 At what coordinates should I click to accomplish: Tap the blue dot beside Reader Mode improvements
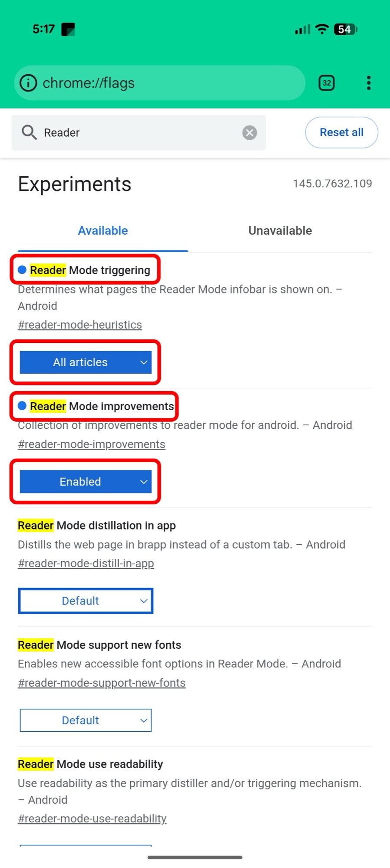click(x=21, y=406)
